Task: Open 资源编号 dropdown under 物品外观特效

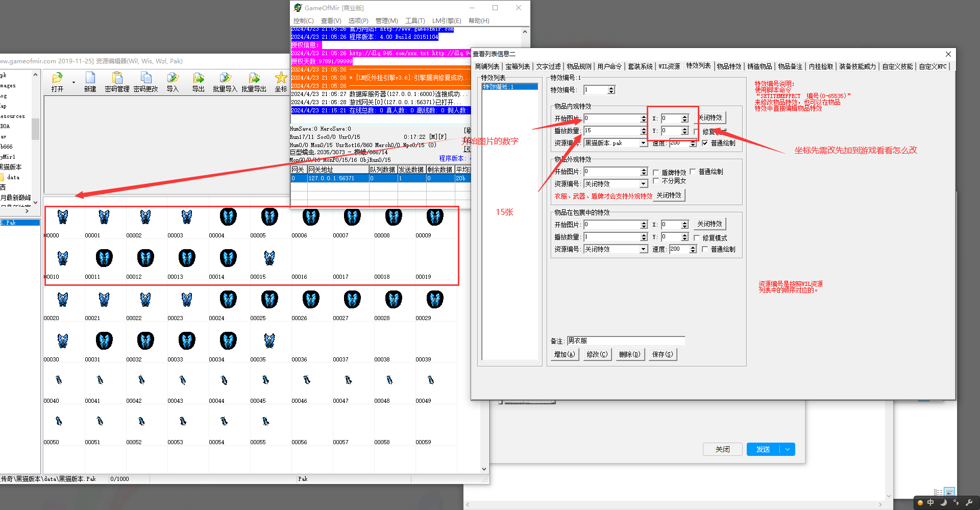Action: click(x=643, y=184)
